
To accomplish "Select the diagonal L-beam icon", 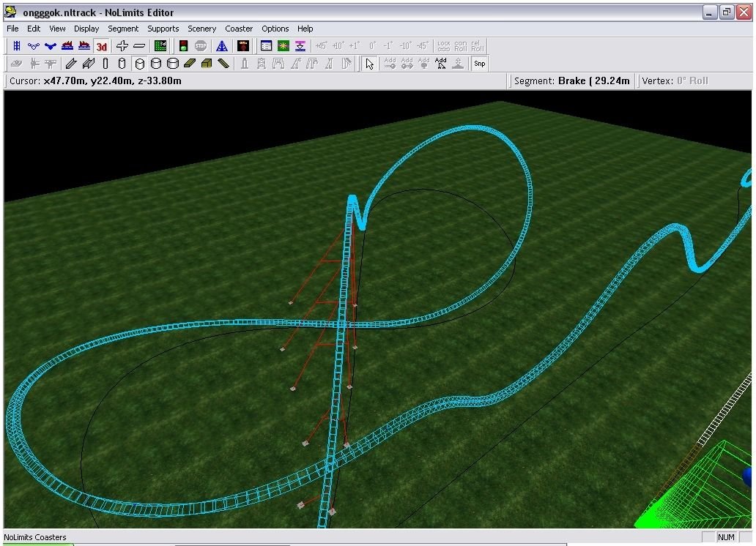I will [223, 64].
